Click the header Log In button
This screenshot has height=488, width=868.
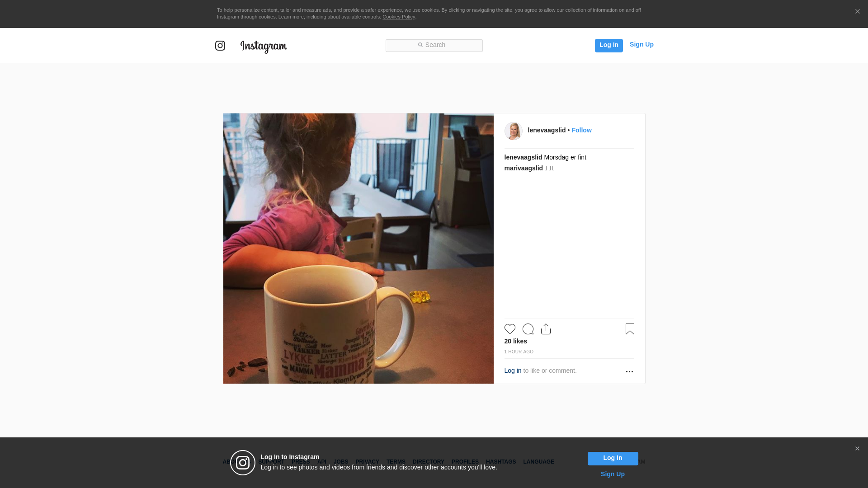pos(609,45)
